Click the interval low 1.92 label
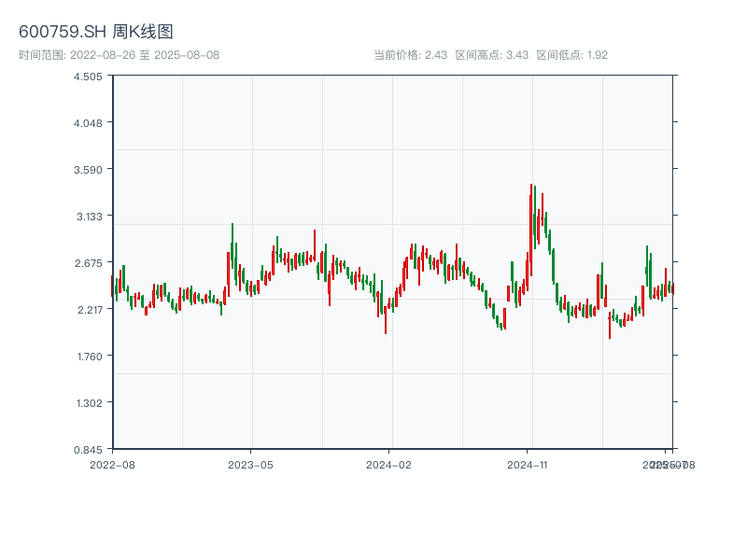Screen dimensions: 747x560 click(x=571, y=55)
